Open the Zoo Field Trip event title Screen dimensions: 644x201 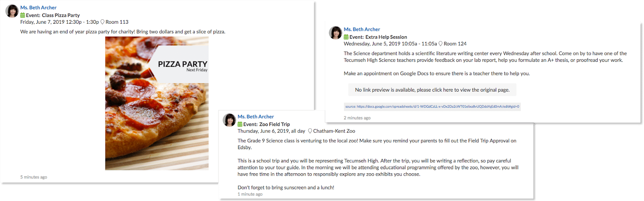point(275,124)
